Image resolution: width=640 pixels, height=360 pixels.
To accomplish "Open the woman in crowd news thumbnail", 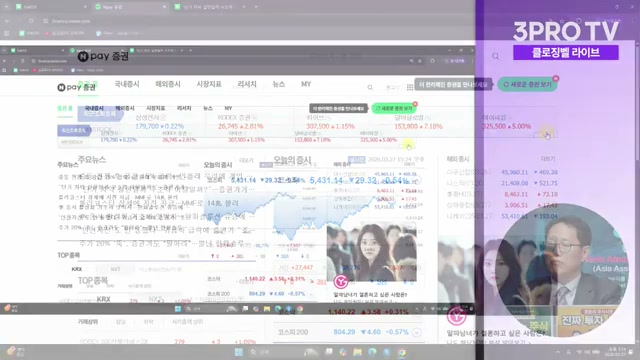I will pos(372,252).
